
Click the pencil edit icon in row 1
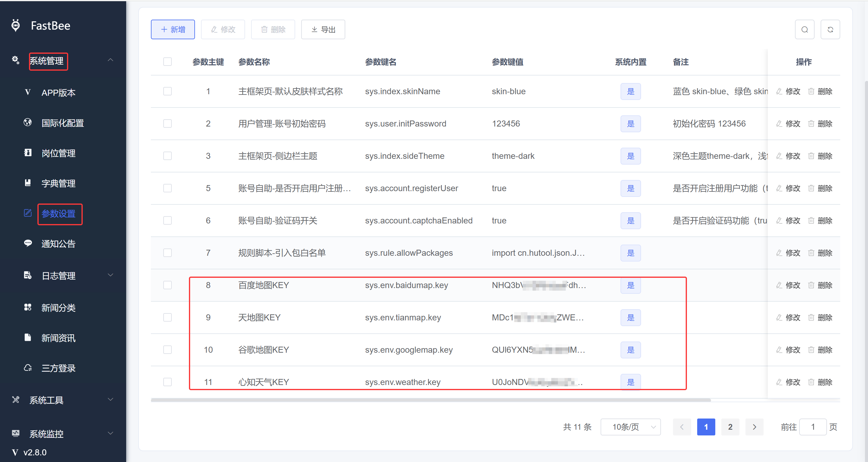click(x=779, y=91)
